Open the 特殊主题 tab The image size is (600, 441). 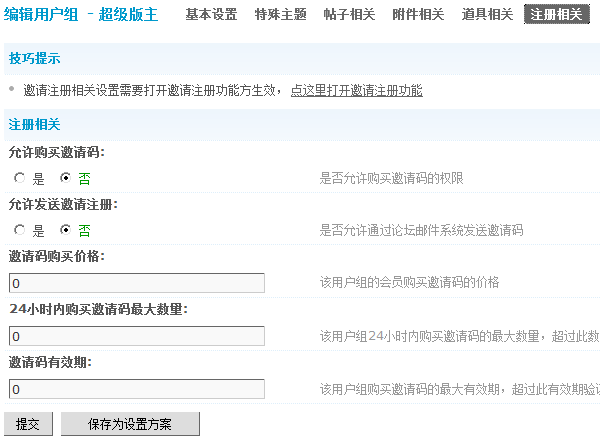pos(280,15)
